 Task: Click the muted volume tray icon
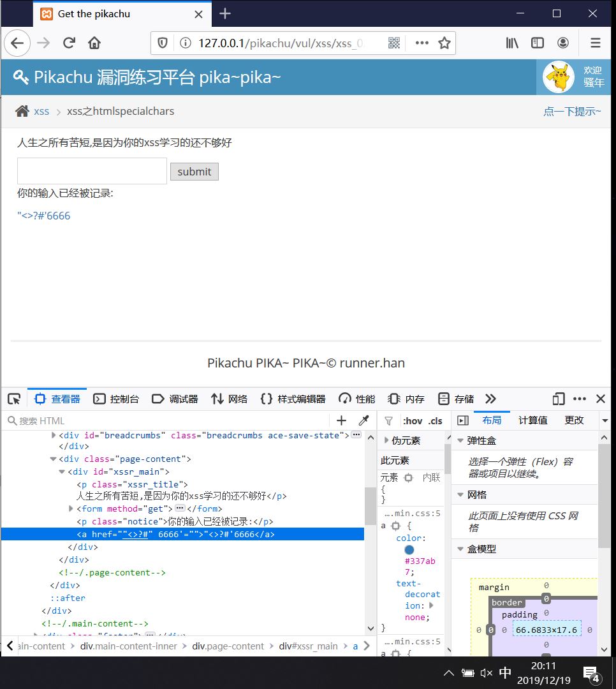(x=487, y=673)
